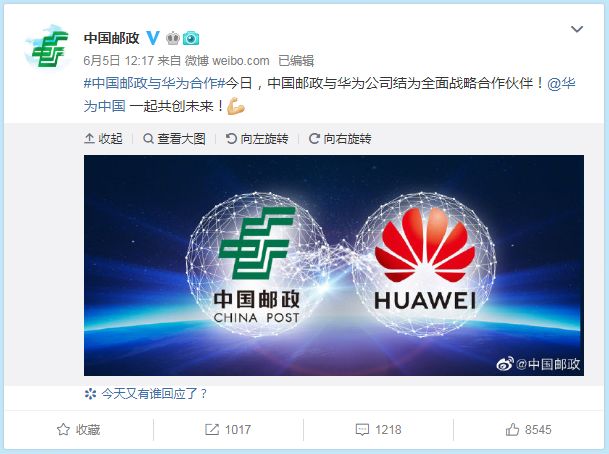Viewport: 609px width, 454px height.
Task: Open comments via the 1218 bubble icon
Action: pyautogui.click(x=378, y=430)
